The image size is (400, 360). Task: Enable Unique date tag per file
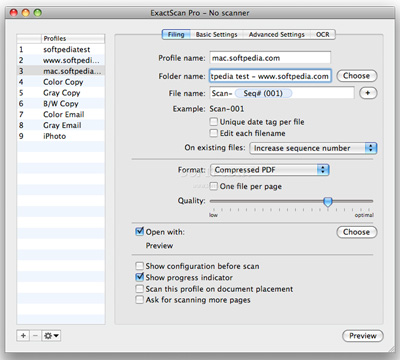pos(214,122)
